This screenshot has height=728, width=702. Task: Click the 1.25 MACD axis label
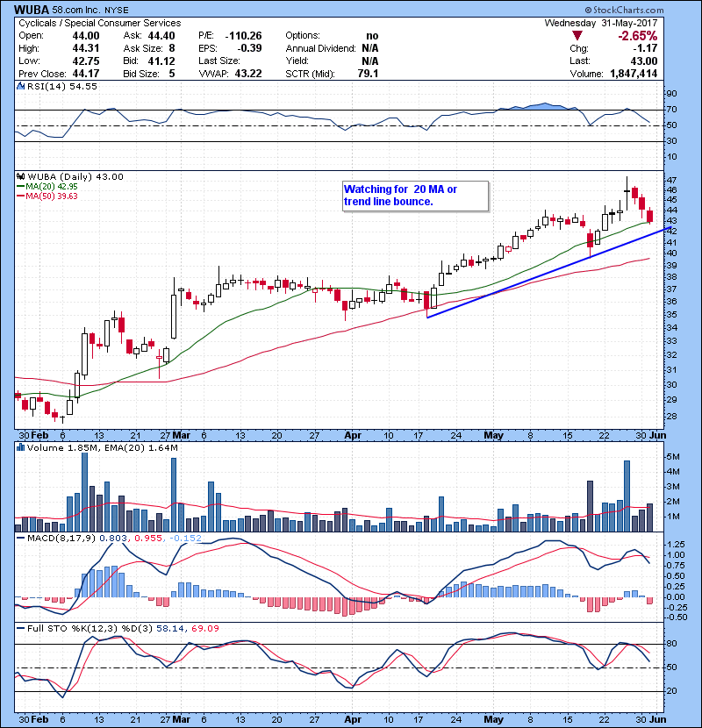pyautogui.click(x=675, y=544)
